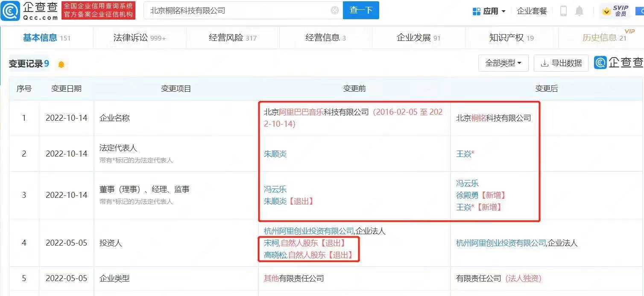Click the new name 北京桐铭科技有限公司 in table

point(493,118)
